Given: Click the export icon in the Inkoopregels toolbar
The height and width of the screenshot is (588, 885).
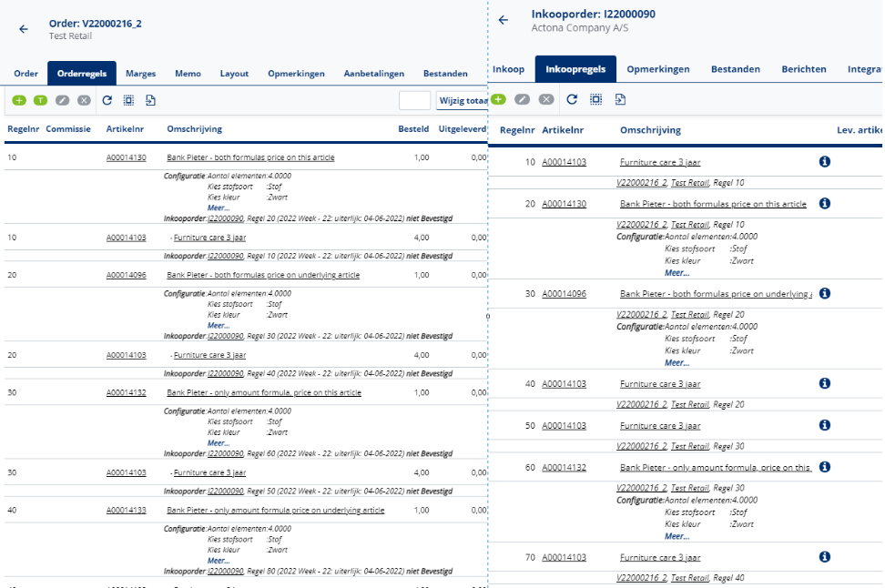Looking at the screenshot, I should 620,99.
